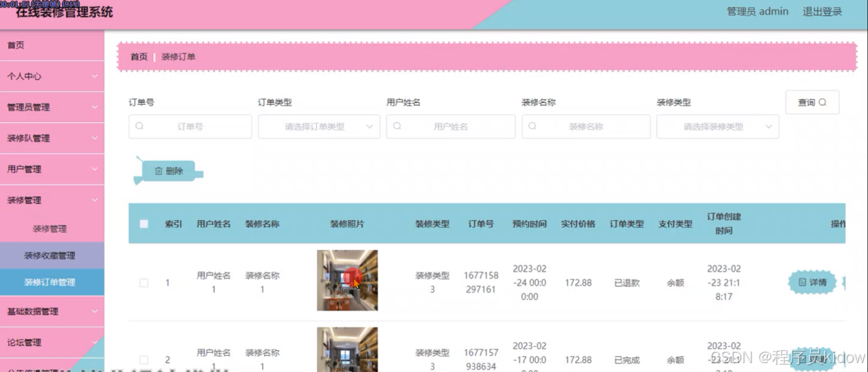
Task: Check the checkbox for row 1
Action: point(143,283)
